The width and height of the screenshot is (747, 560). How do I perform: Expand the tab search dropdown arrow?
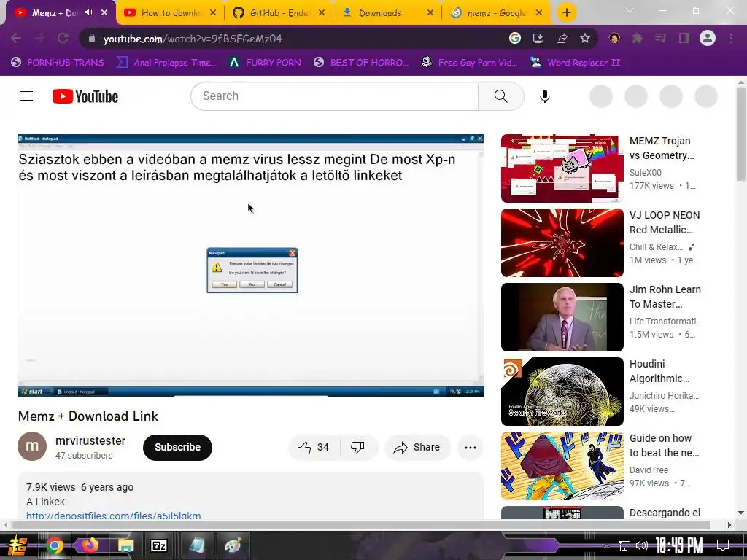(630, 10)
